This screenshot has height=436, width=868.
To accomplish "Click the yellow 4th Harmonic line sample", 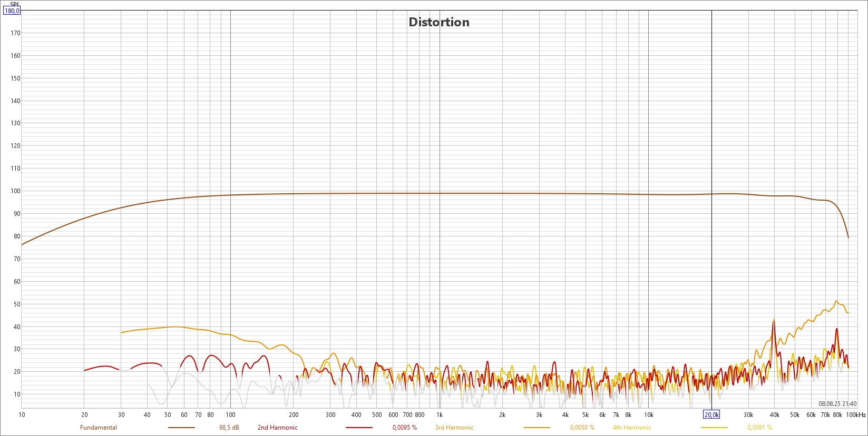I will click(x=714, y=428).
